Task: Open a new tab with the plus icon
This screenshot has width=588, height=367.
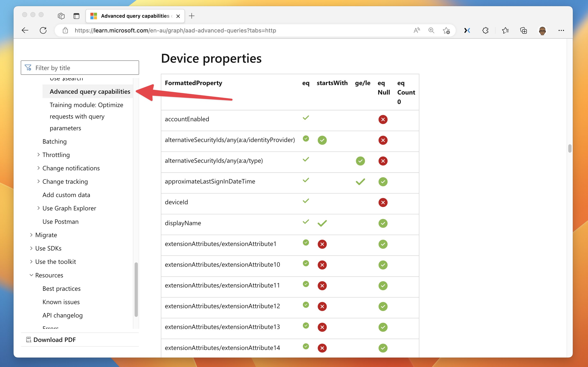Action: (191, 16)
